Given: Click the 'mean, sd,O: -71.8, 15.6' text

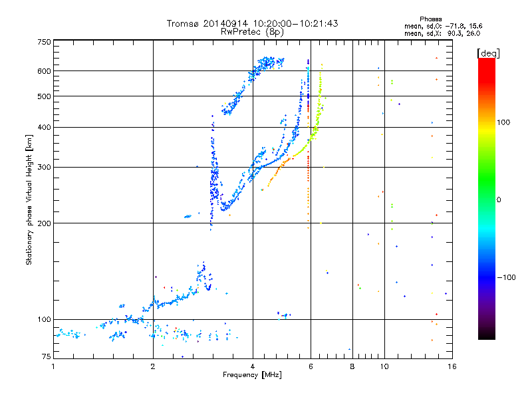Looking at the screenshot, I should pos(443,26).
